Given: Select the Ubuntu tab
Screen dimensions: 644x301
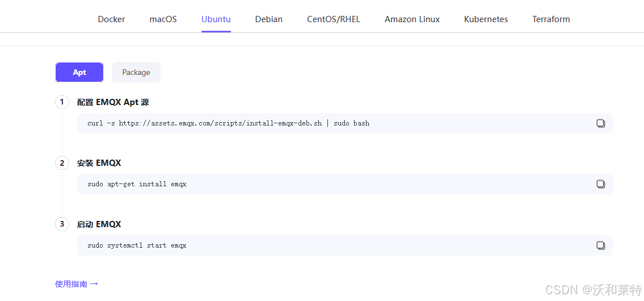Looking at the screenshot, I should pos(216,19).
